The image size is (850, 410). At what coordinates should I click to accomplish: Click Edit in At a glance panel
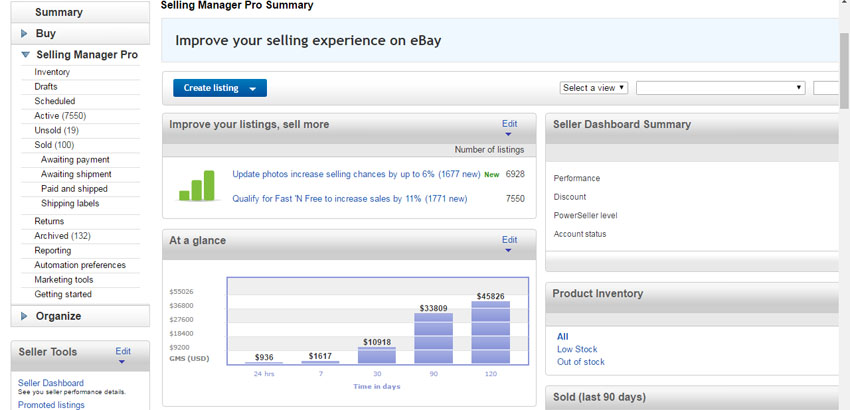pos(509,241)
